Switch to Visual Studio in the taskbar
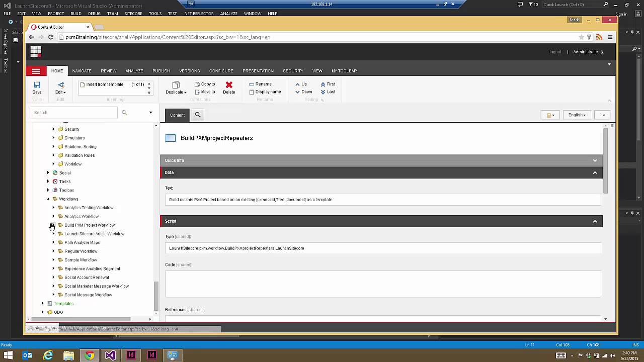The width and height of the screenshot is (644, 362). click(x=110, y=355)
